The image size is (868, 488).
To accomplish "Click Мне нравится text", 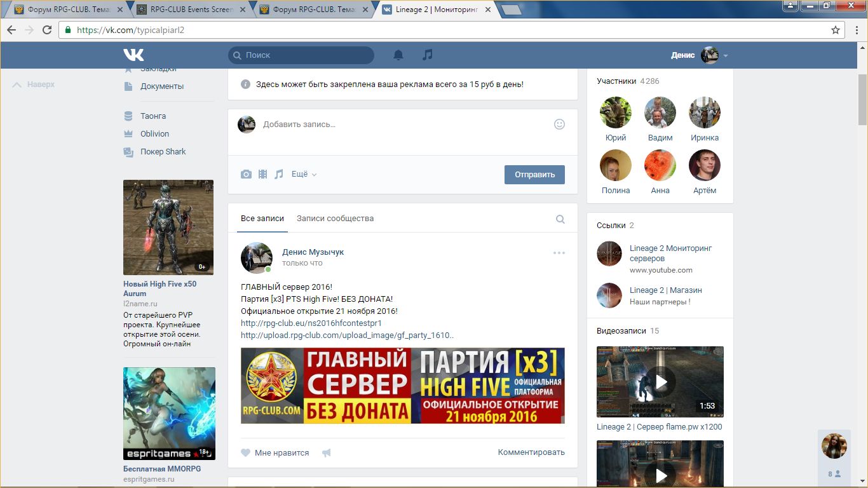I will [281, 453].
